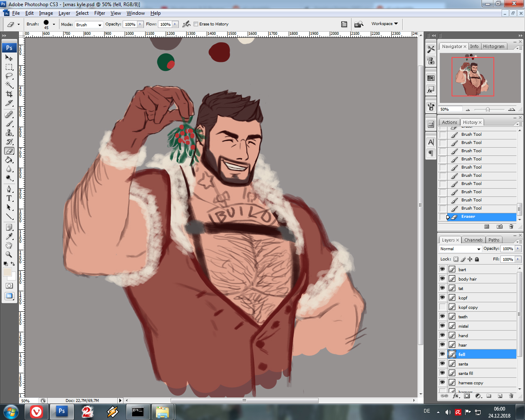Image resolution: width=525 pixels, height=420 pixels.
Task: Select the Clone Stamp tool
Action: point(9,132)
